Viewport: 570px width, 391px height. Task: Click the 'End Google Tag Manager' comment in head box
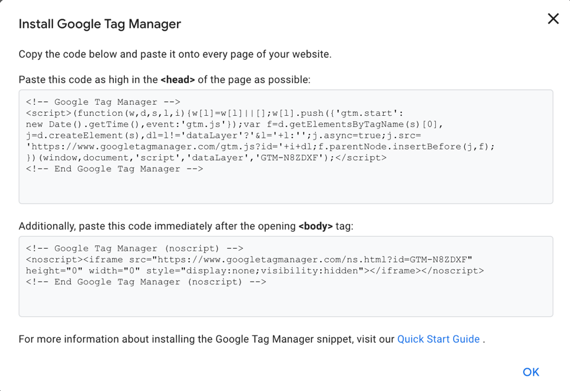click(x=114, y=169)
